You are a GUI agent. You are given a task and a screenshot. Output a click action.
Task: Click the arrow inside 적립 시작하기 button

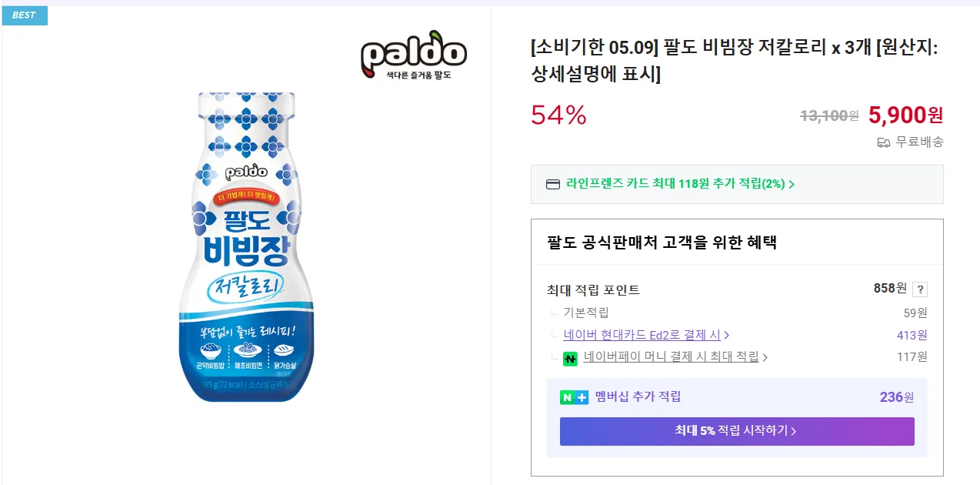pos(793,431)
